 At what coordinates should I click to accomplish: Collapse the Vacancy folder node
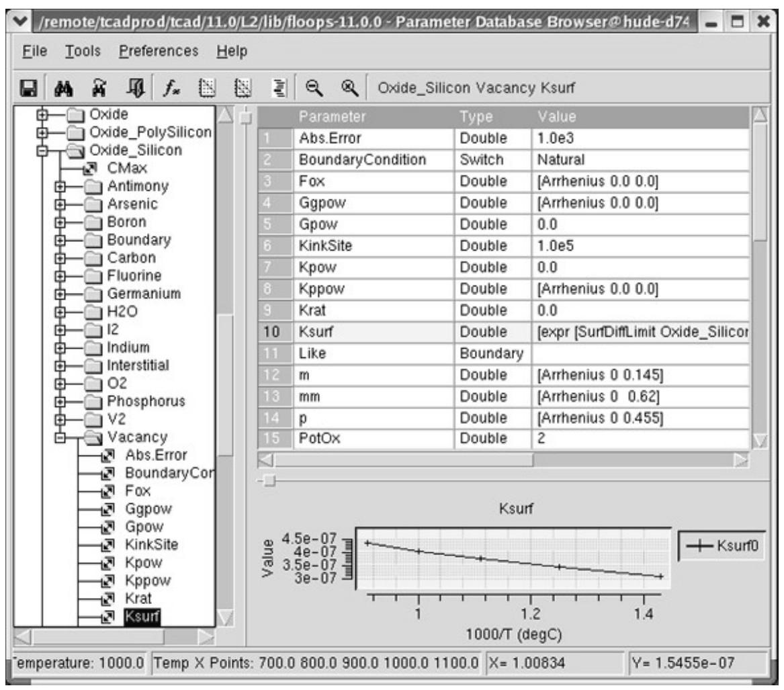[60, 437]
